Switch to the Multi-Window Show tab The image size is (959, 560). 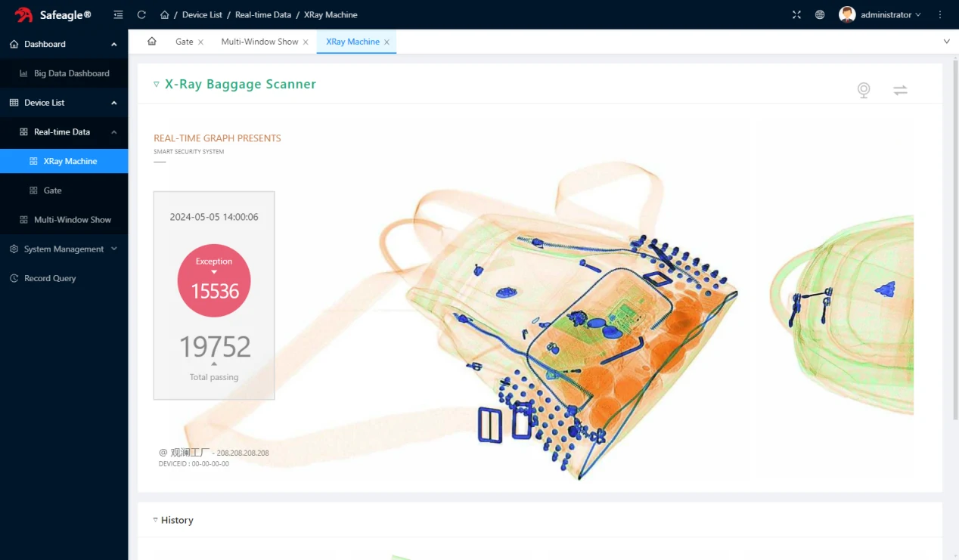[259, 42]
